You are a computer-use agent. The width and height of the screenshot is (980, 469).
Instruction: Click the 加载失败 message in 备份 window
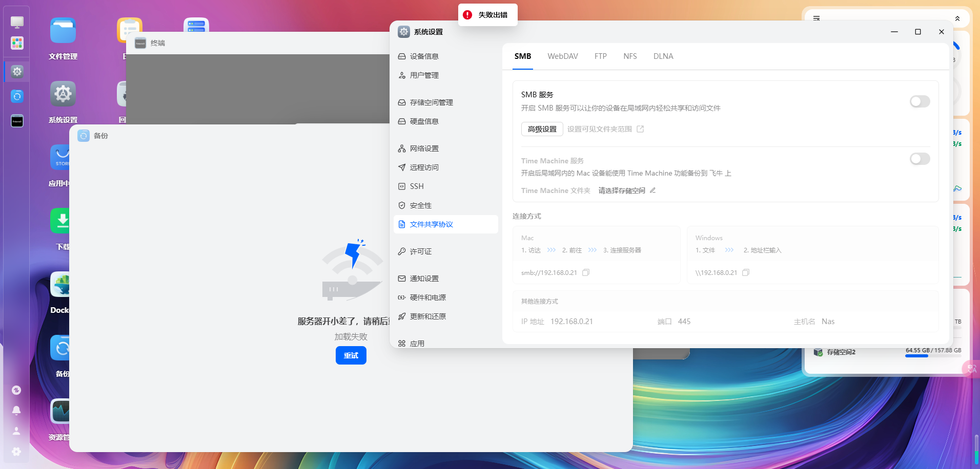click(x=351, y=337)
